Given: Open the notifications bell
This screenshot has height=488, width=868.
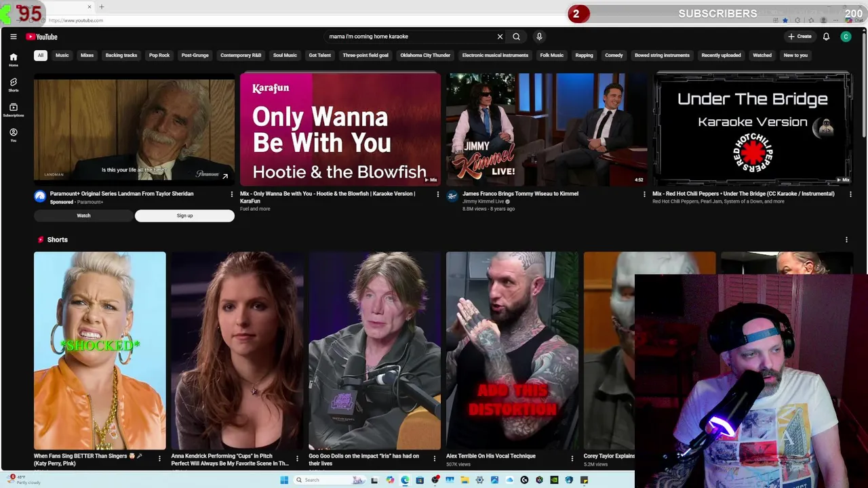Looking at the screenshot, I should [x=826, y=37].
